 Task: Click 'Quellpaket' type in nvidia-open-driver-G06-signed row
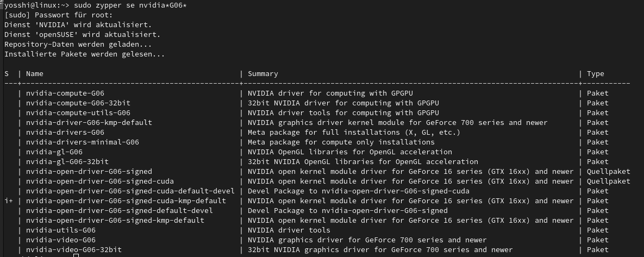609,172
